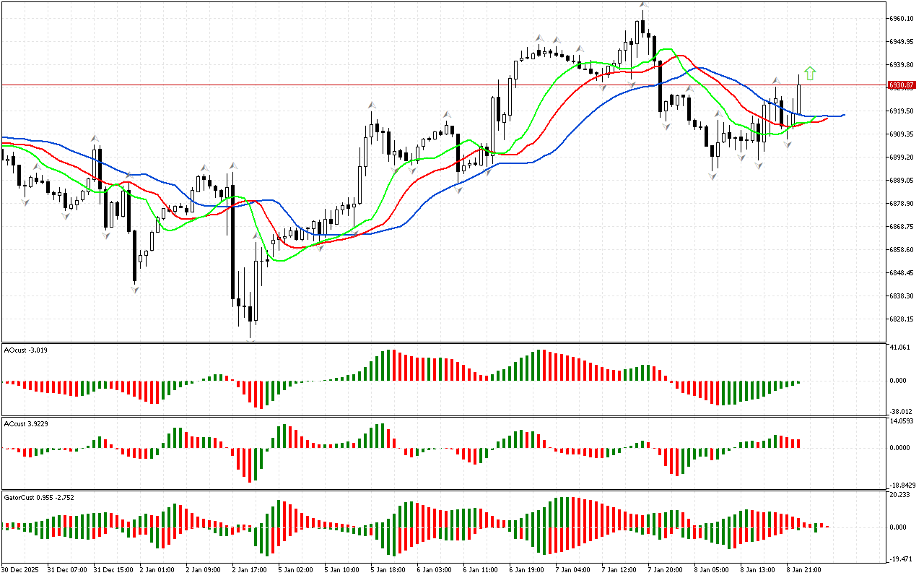Select the horizontal current price line
924x578 pixels.
pyautogui.click(x=433, y=85)
